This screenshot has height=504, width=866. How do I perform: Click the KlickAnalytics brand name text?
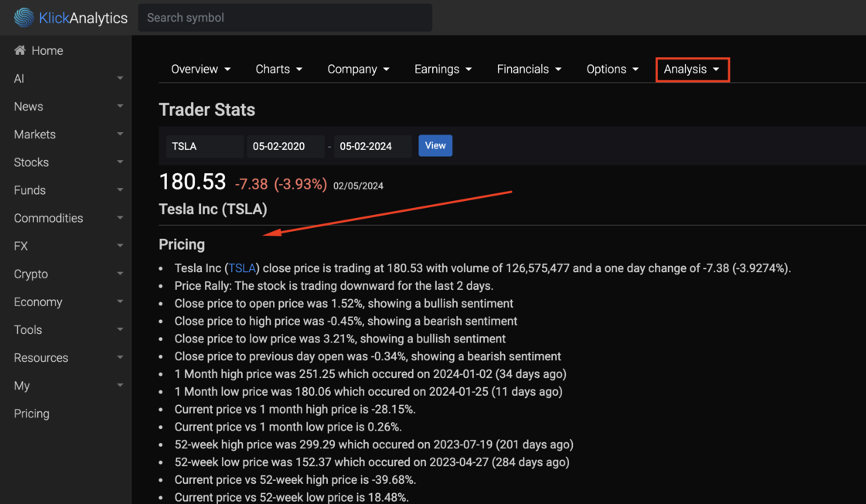tap(83, 19)
